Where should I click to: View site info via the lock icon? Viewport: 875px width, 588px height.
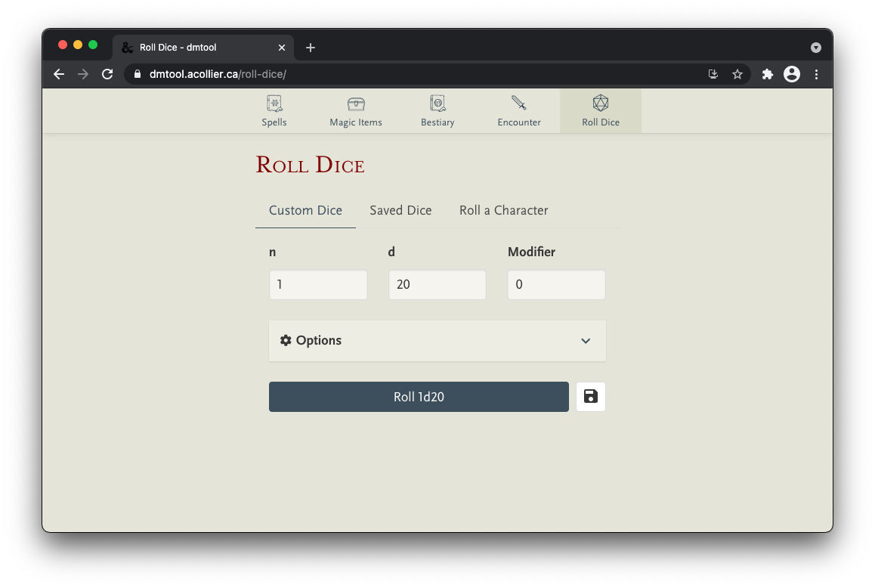click(x=138, y=74)
